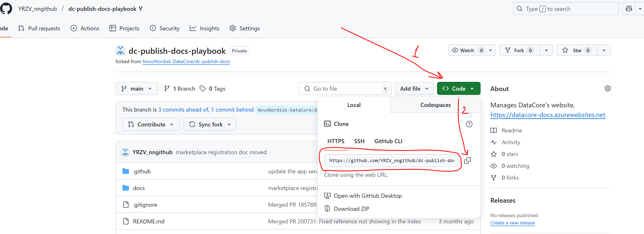
Task: Select the Local tab in Code popup
Action: (354, 105)
